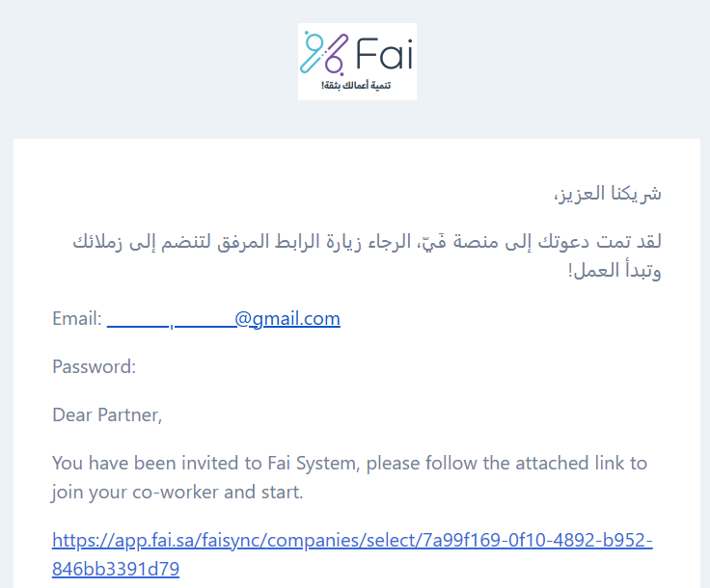Screen dimensions: 710x588
Task: Click the "@gmail.com" part of the email
Action: (287, 318)
